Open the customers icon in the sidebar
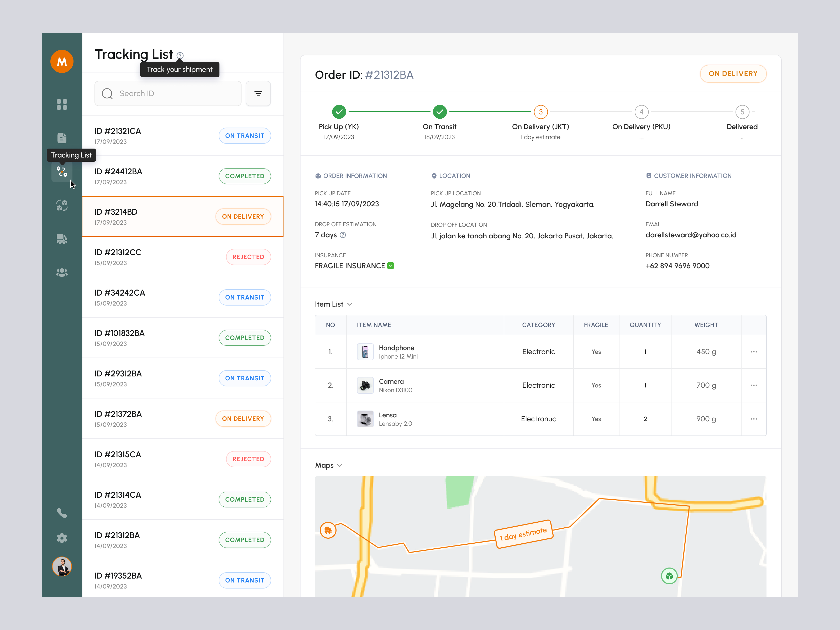The width and height of the screenshot is (840, 630). [x=62, y=272]
